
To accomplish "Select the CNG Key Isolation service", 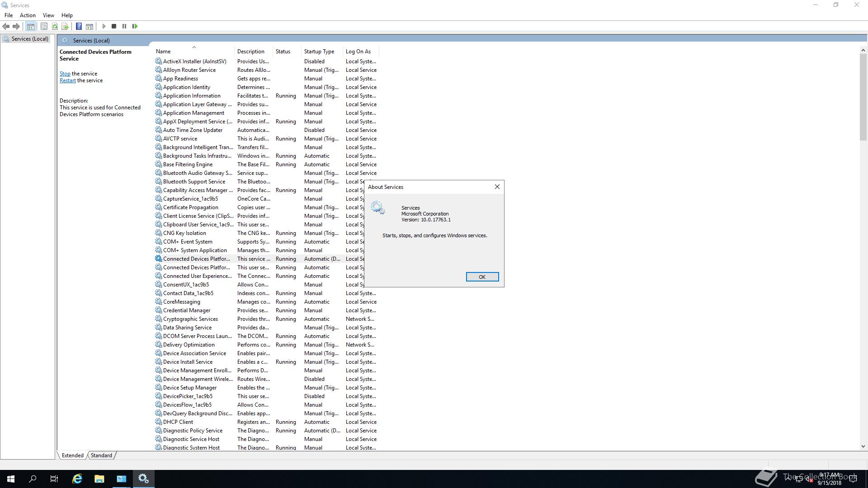I will (259, 233).
